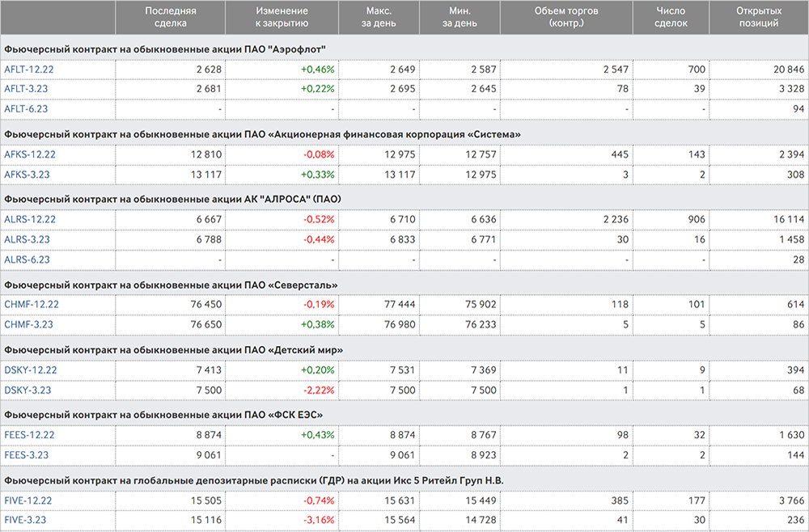
Task: Click open positions 20 846 for AFLT-12.22
Action: (789, 70)
